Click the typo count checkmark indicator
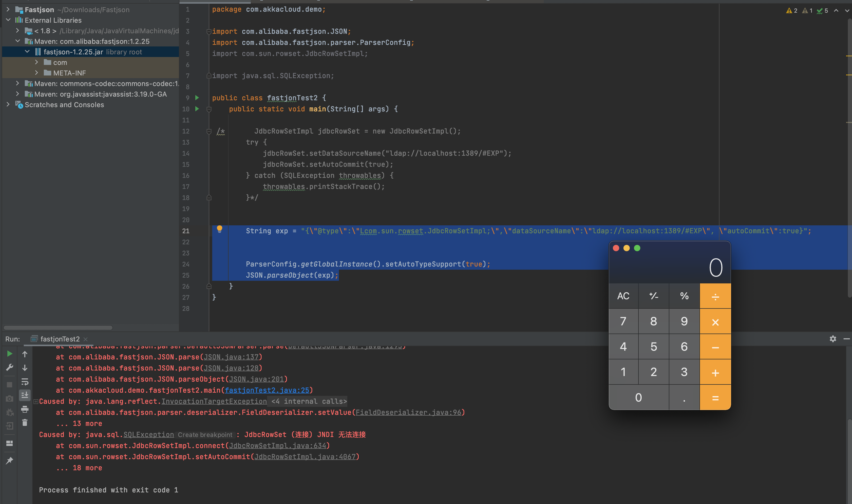The image size is (852, 504). [x=822, y=11]
